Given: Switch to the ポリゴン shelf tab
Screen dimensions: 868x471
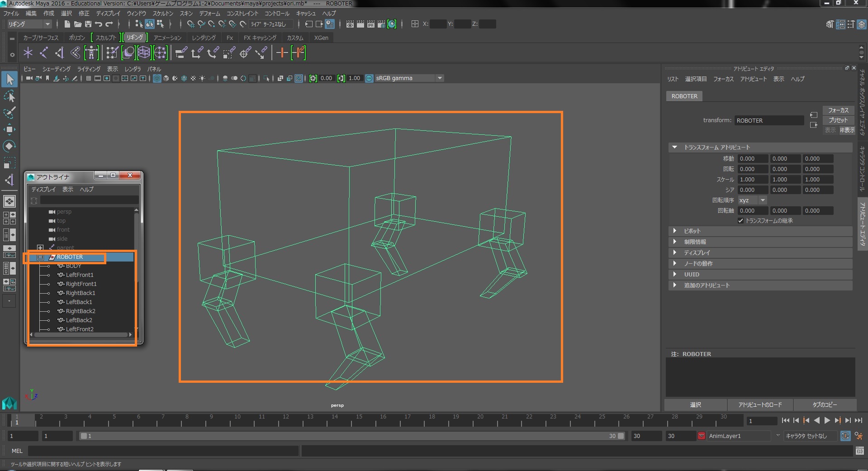Looking at the screenshot, I should click(x=77, y=38).
